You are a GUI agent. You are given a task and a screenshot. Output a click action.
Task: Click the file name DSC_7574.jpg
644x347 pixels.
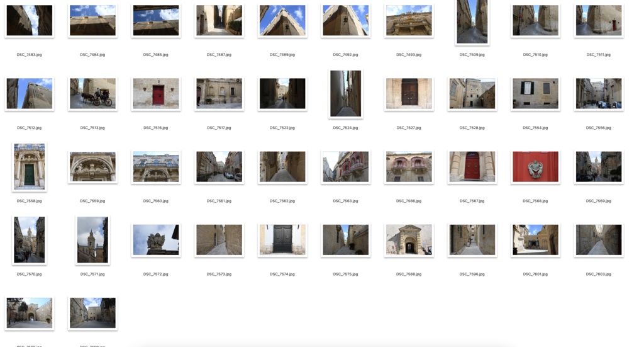click(282, 274)
